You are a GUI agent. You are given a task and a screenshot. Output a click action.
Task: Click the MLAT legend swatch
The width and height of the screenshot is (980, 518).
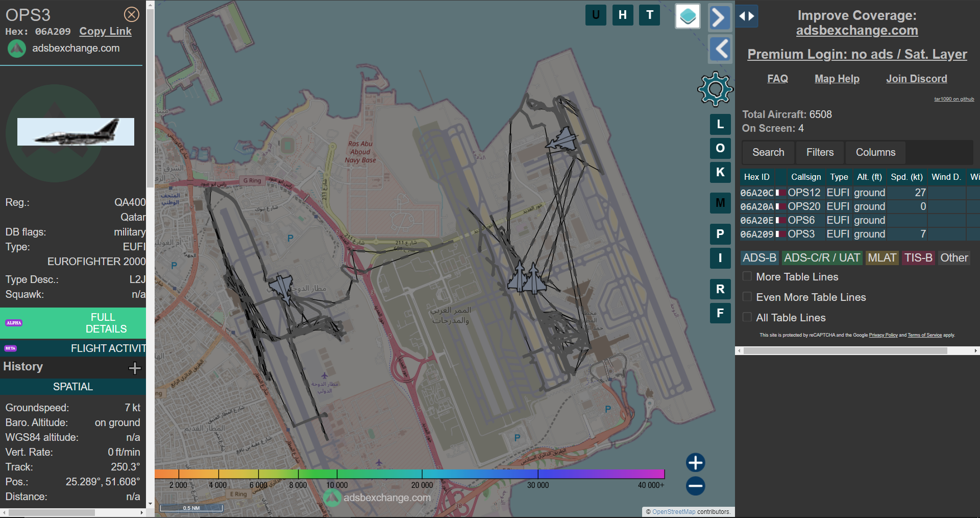pyautogui.click(x=882, y=258)
